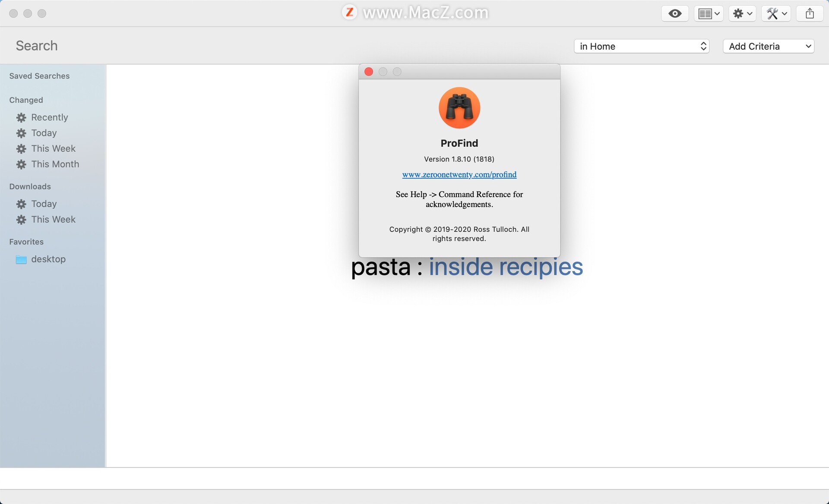Expand the Add Criteria dropdown
829x504 pixels.
(x=769, y=46)
